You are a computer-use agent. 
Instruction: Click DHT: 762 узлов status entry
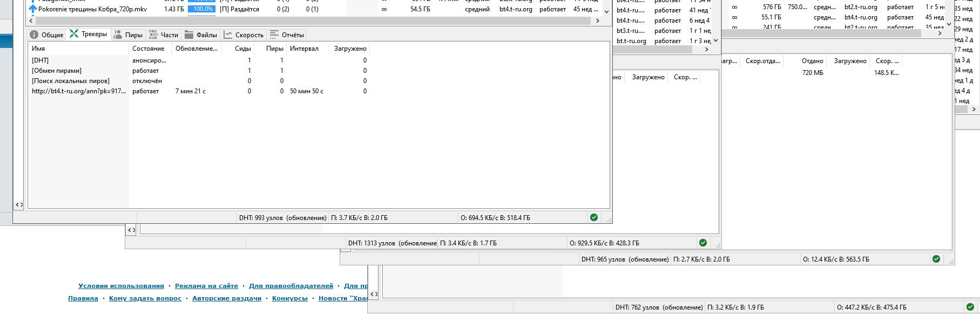[659, 307]
